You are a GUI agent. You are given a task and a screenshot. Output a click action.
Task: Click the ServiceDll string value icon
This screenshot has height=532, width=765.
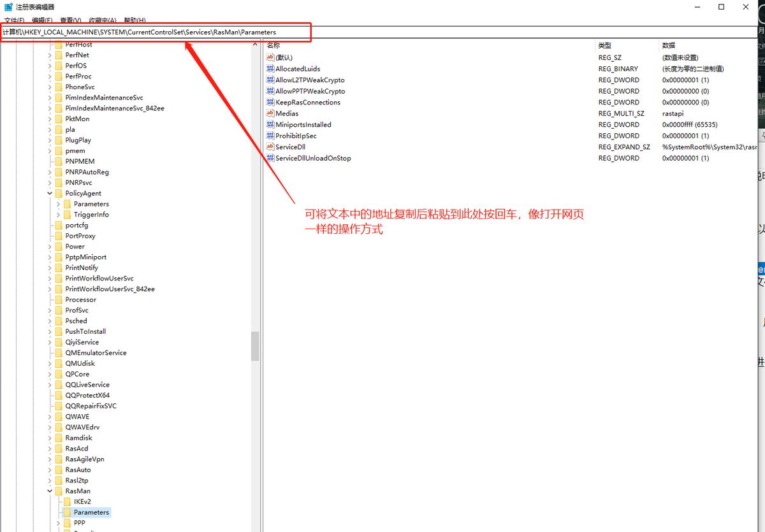click(270, 147)
